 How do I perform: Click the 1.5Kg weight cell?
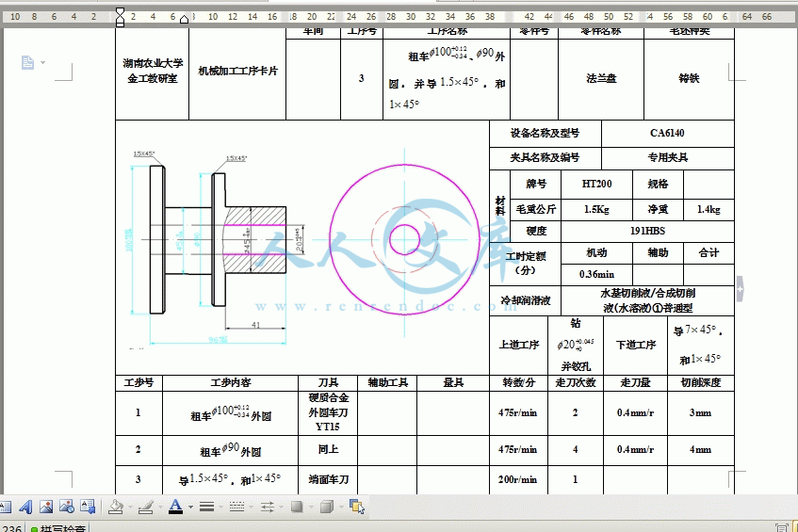click(x=596, y=209)
